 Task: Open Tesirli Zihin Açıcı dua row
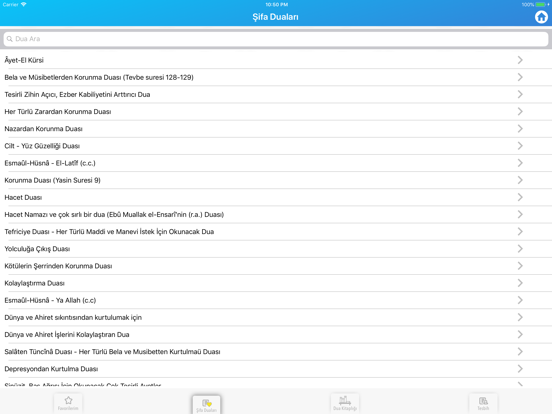pos(276,94)
